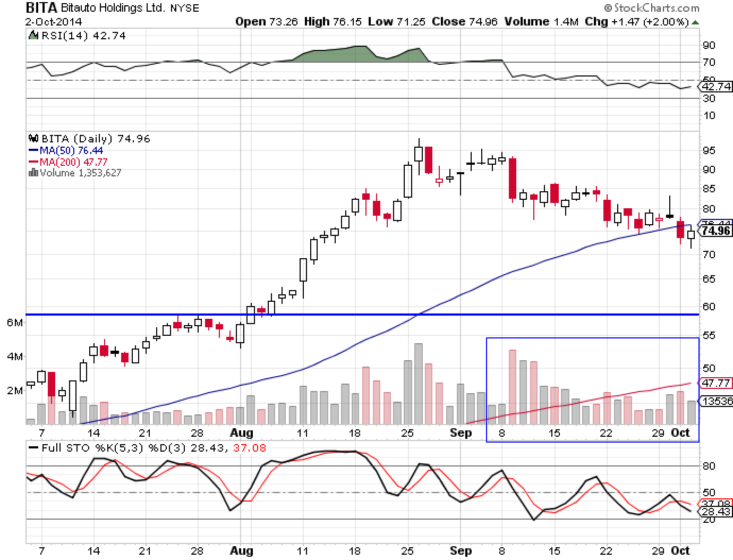The height and width of the screenshot is (560, 733).
Task: Click the red MA(200) line swatch
Action: (x=33, y=162)
